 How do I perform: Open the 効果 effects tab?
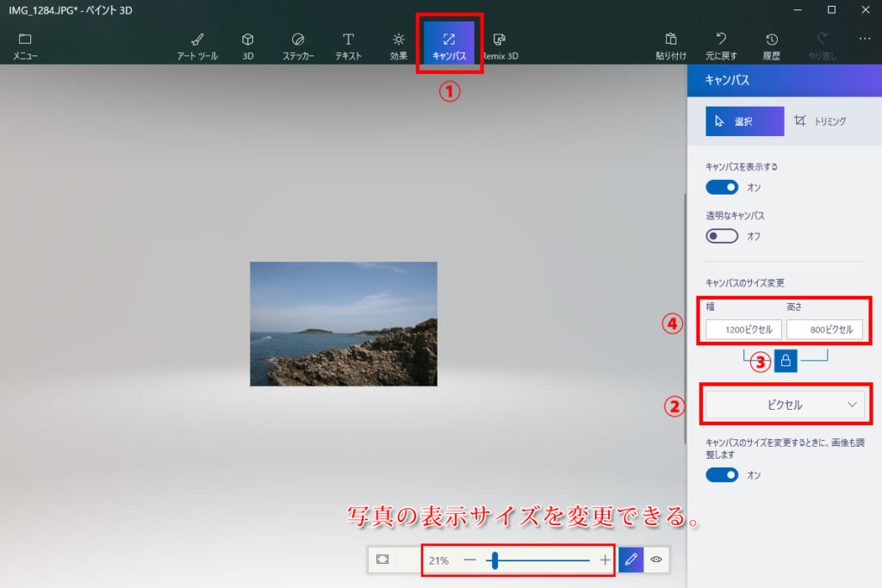(x=398, y=46)
